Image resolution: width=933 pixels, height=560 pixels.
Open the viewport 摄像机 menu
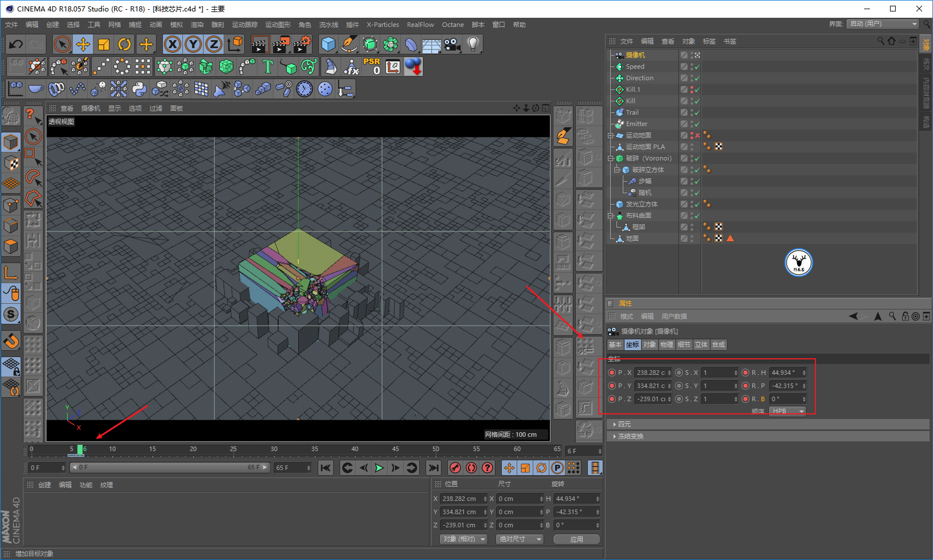[91, 108]
